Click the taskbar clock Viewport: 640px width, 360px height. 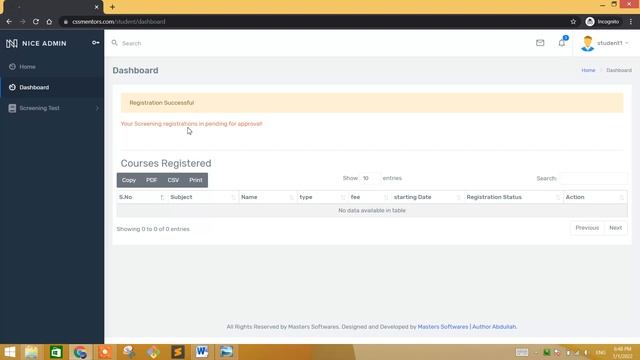click(x=622, y=353)
